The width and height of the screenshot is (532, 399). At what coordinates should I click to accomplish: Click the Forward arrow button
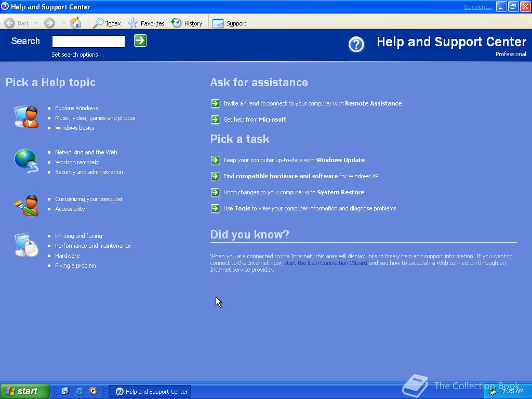coord(49,23)
